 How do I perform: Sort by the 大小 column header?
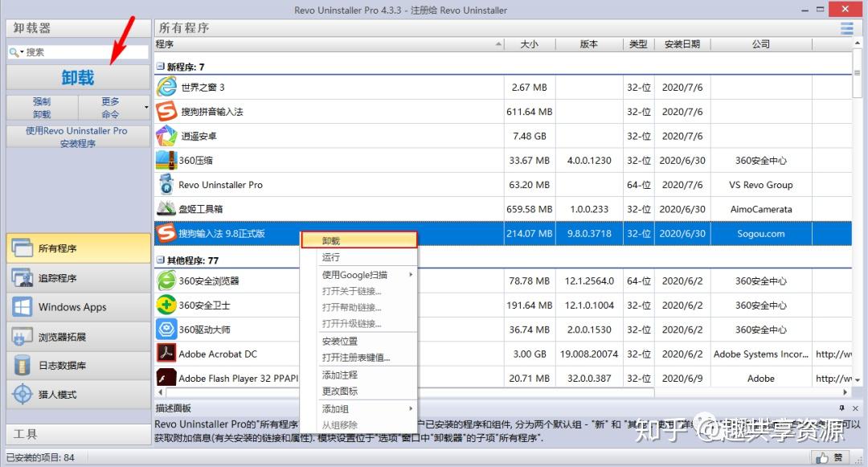coord(529,43)
